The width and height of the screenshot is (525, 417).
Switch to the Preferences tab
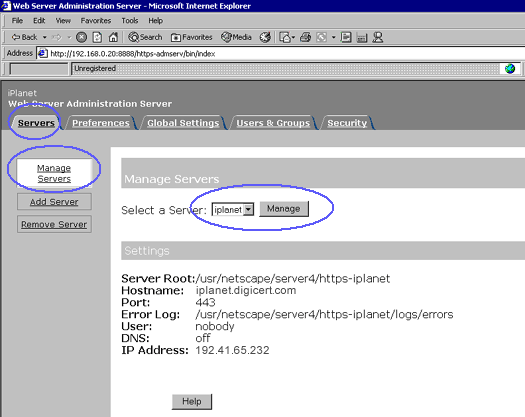[101, 123]
